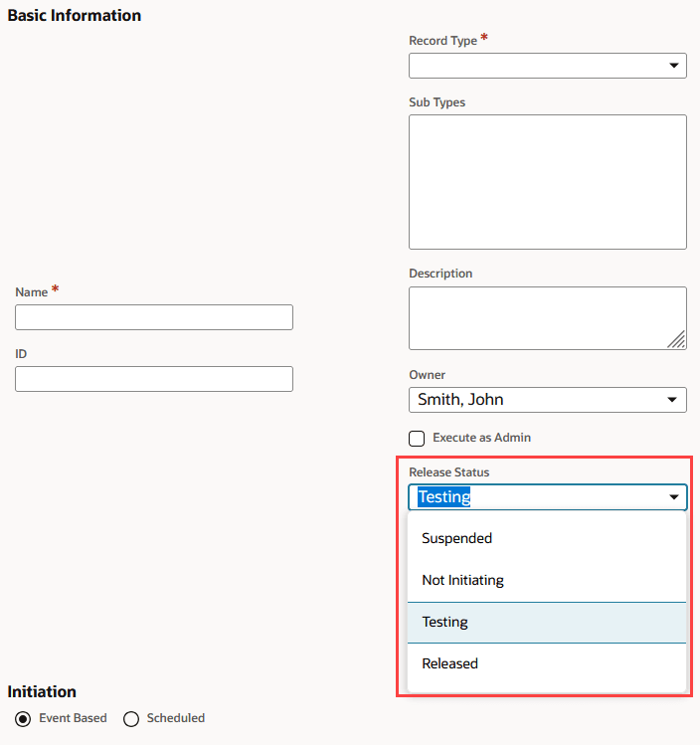
Task: Click the Basic Information heading
Action: pyautogui.click(x=75, y=15)
